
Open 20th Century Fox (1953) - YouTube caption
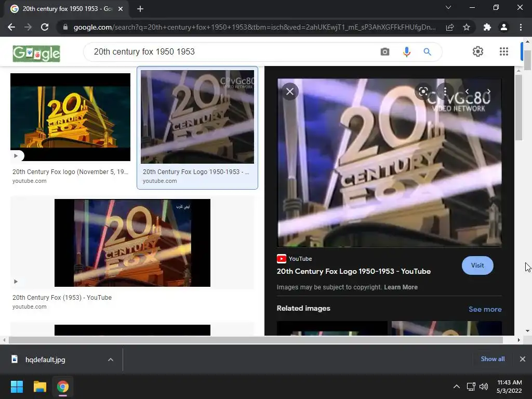[62, 298]
